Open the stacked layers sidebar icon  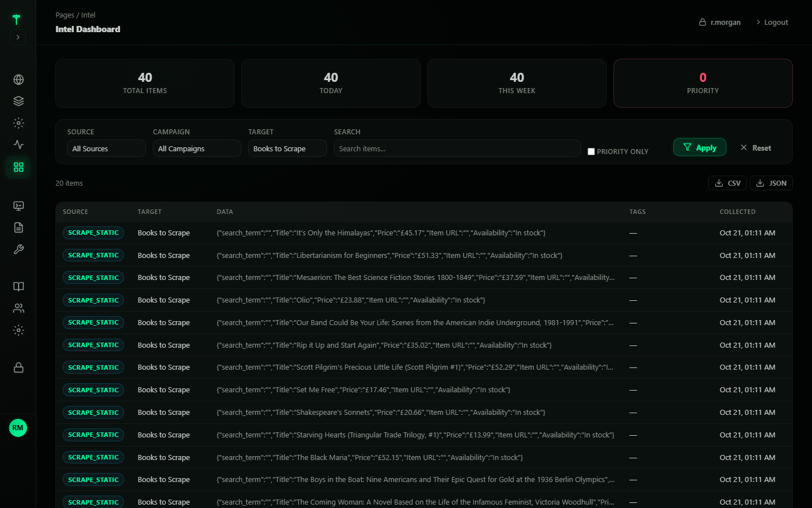coord(19,101)
